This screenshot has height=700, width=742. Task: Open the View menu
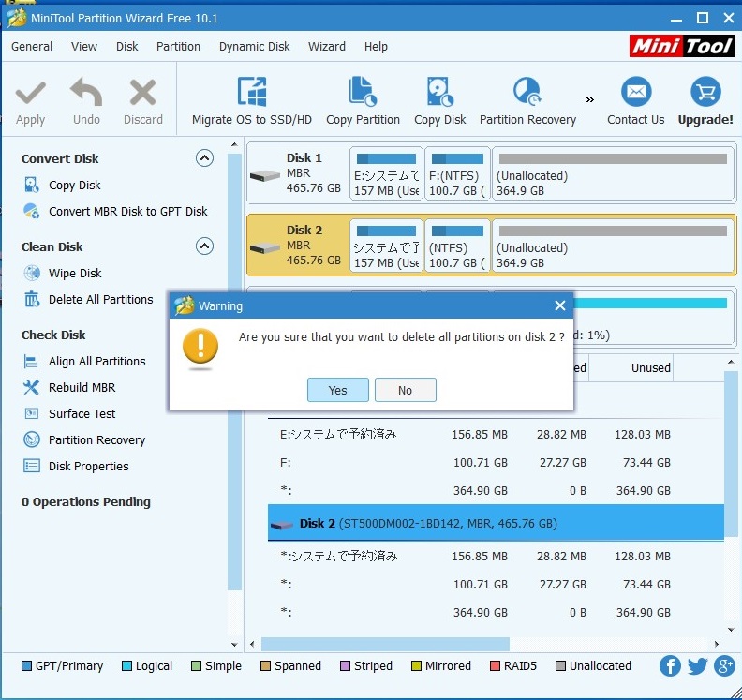click(84, 46)
